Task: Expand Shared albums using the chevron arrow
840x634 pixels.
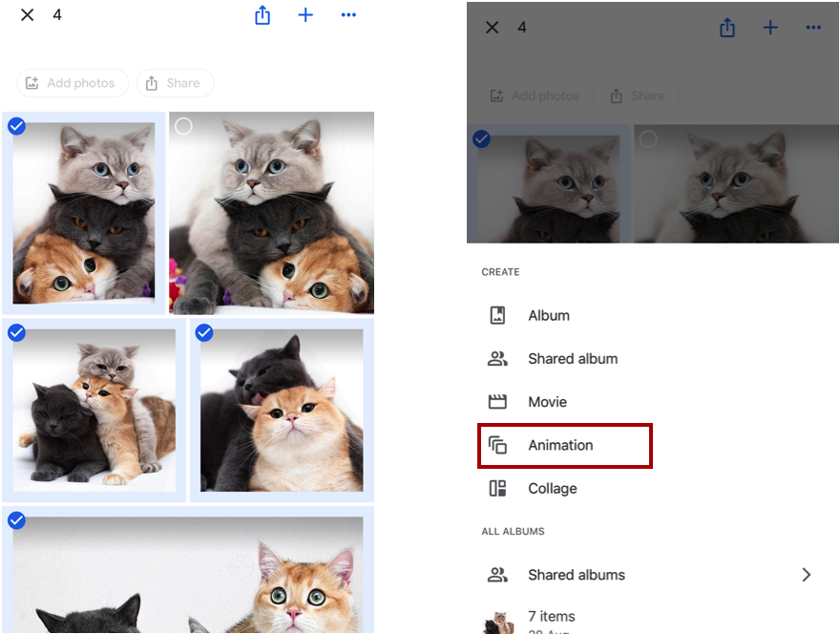Action: point(807,575)
